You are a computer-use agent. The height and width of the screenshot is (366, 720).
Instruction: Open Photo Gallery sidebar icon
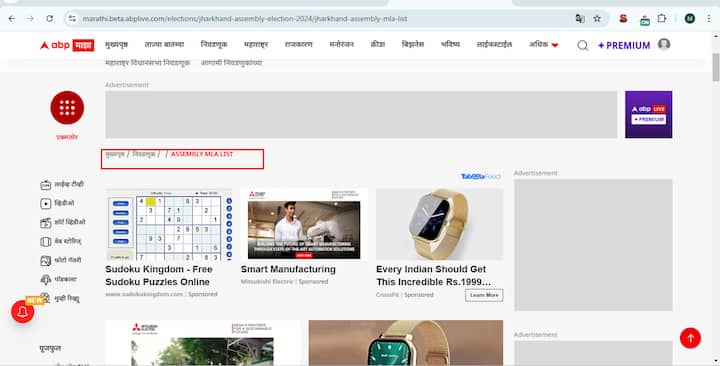[45, 260]
